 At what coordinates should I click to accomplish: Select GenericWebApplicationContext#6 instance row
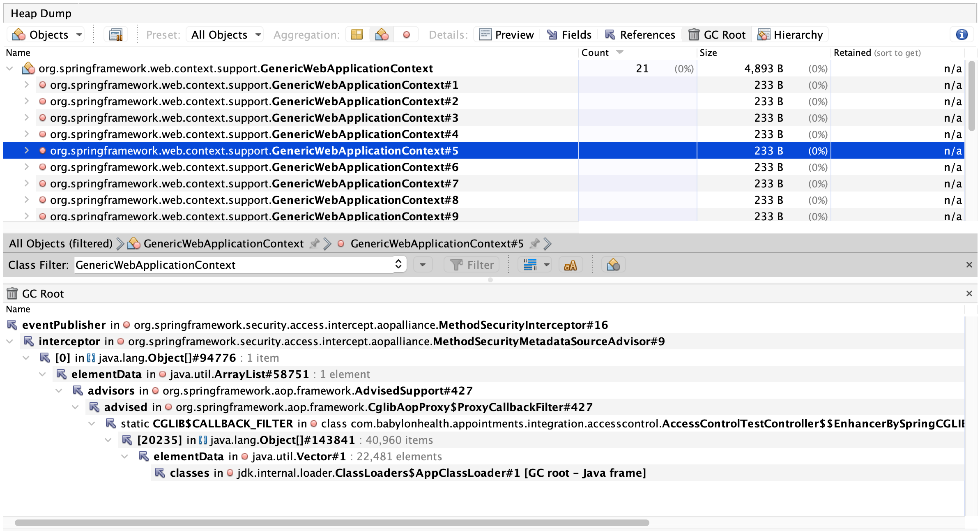coord(484,167)
